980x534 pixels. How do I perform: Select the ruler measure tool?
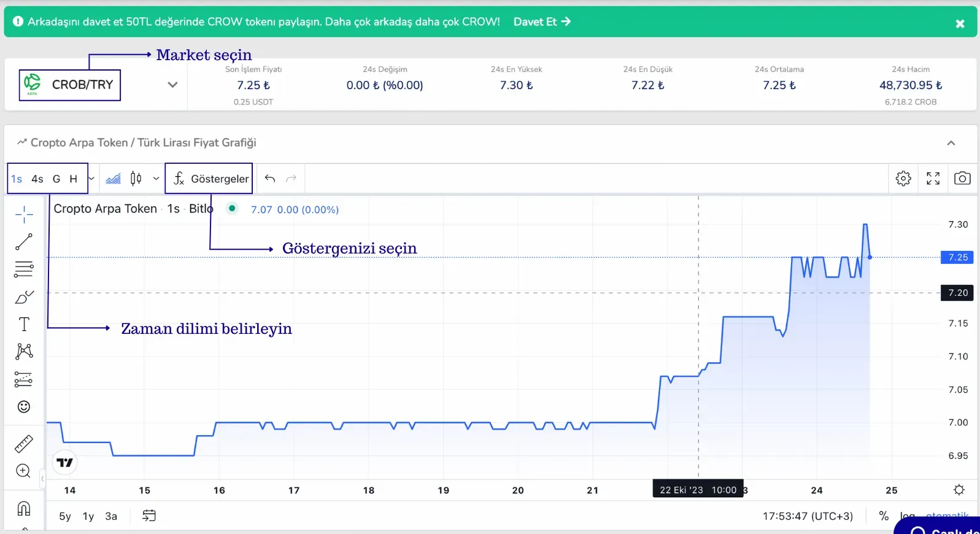pos(24,444)
